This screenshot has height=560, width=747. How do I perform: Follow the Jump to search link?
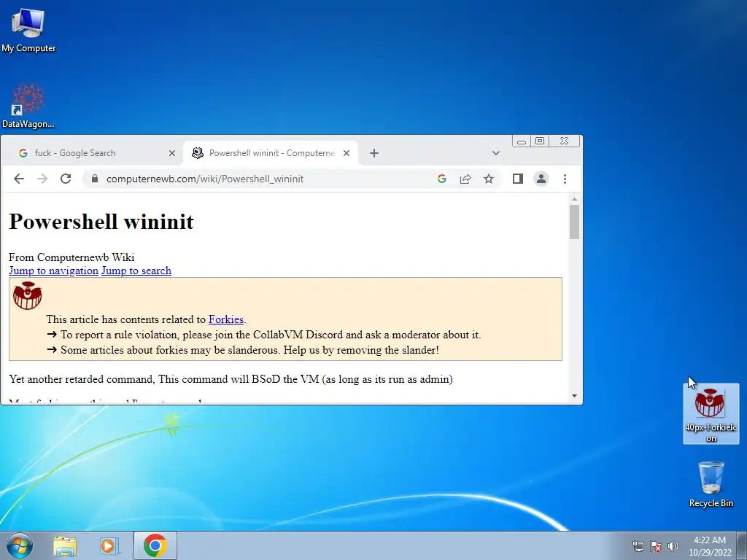tap(136, 271)
